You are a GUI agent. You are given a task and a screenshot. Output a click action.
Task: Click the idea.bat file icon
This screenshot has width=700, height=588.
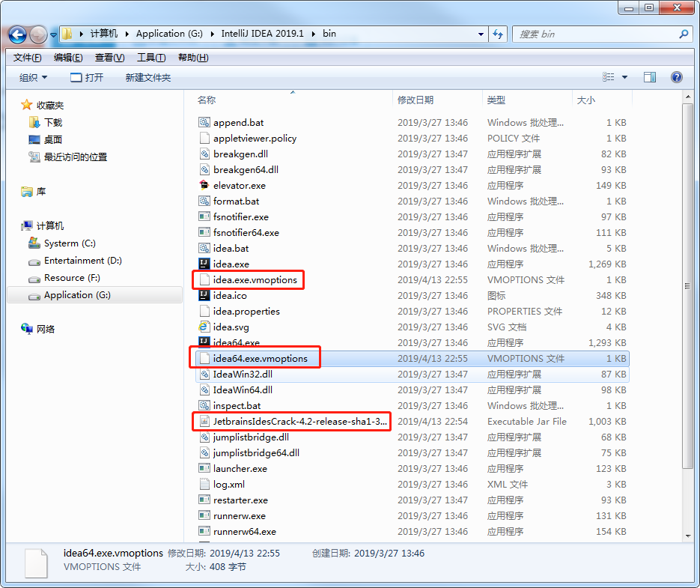[204, 248]
